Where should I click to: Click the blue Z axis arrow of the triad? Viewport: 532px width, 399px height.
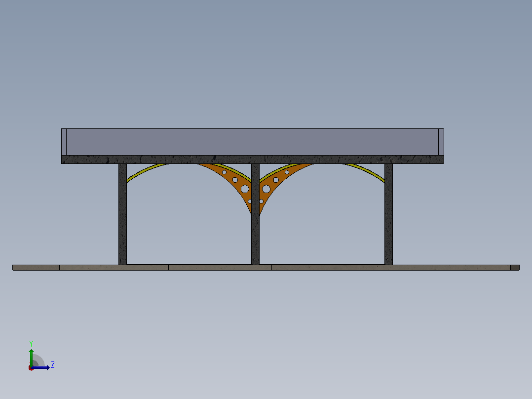pyautogui.click(x=40, y=367)
